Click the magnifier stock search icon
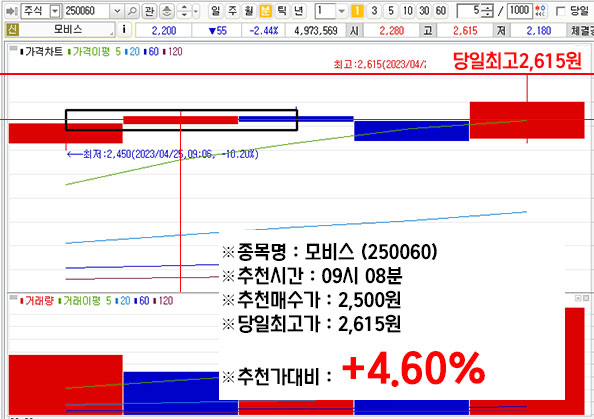The width and height of the screenshot is (594, 419). (131, 11)
